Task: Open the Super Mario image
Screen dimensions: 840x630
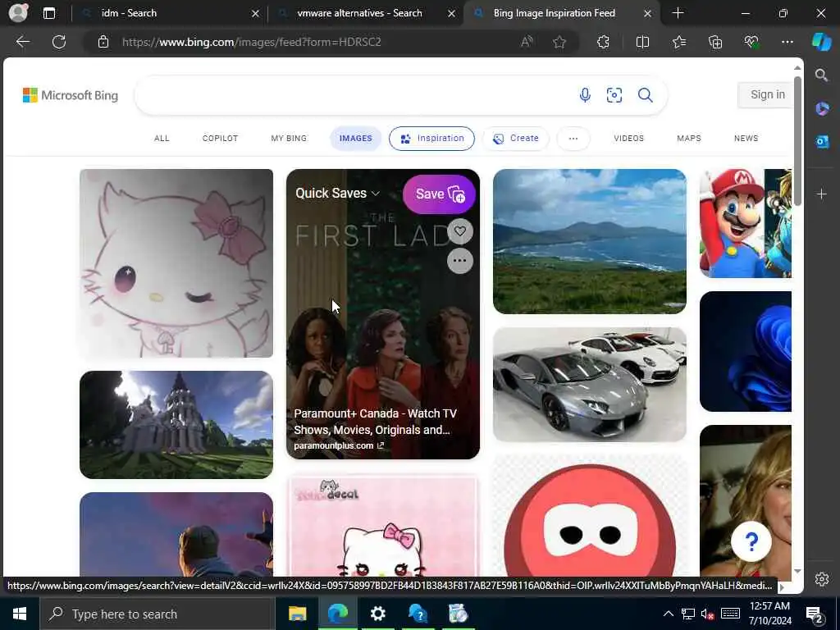Action: pyautogui.click(x=745, y=223)
